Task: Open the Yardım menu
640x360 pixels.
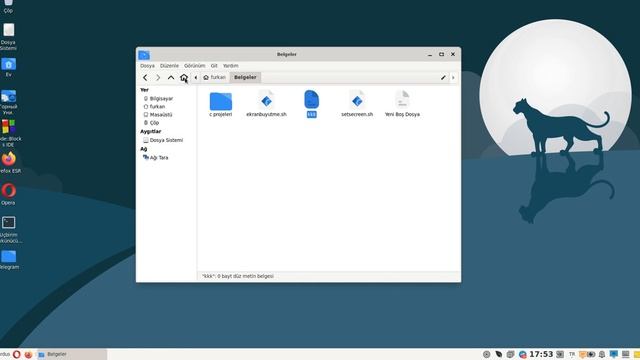Action: (x=231, y=66)
